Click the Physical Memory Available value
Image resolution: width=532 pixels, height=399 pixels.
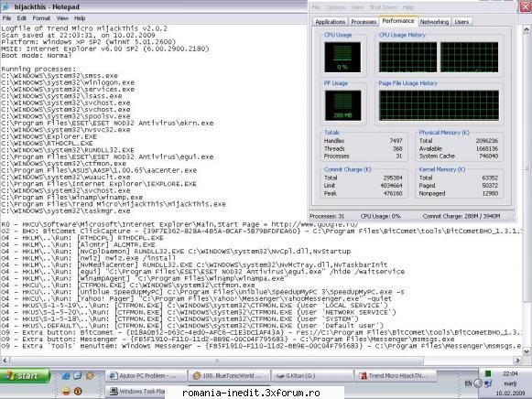pyautogui.click(x=486, y=148)
